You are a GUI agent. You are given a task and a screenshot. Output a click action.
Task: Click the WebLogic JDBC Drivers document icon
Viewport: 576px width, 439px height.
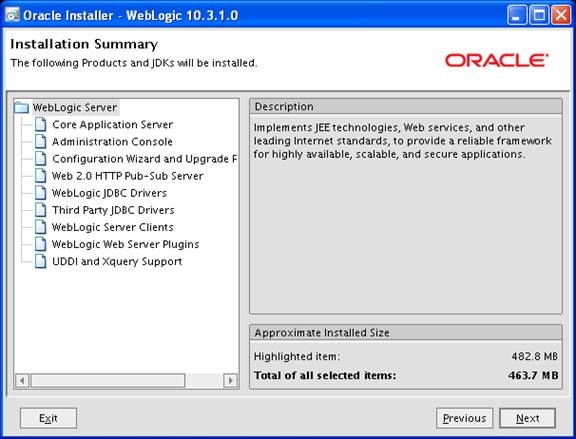(40, 193)
